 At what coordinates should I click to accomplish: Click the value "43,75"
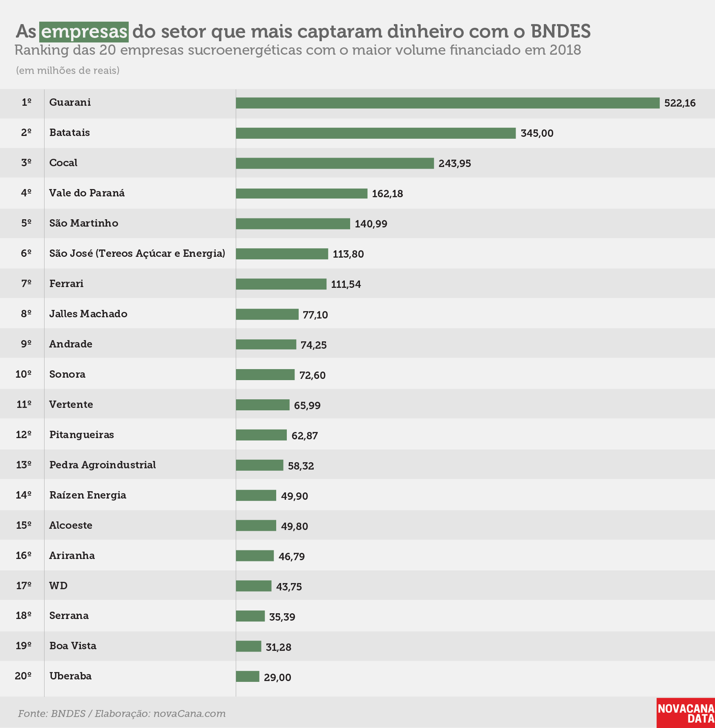(289, 587)
